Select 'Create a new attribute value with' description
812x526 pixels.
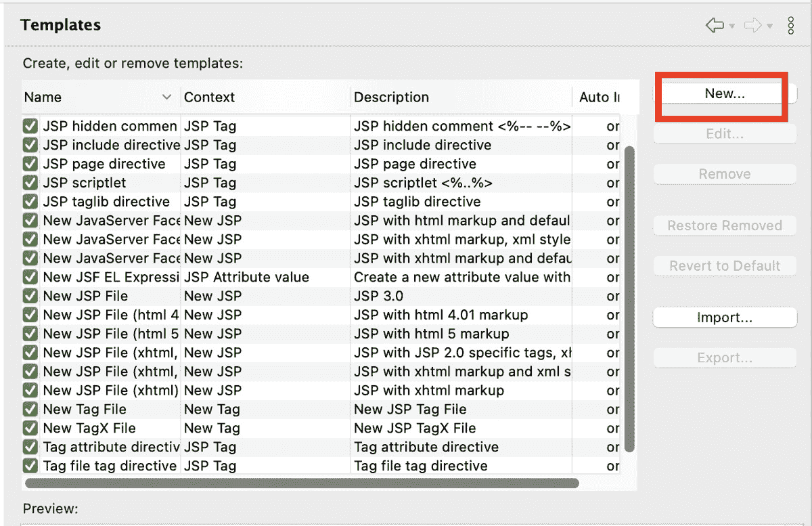point(461,277)
